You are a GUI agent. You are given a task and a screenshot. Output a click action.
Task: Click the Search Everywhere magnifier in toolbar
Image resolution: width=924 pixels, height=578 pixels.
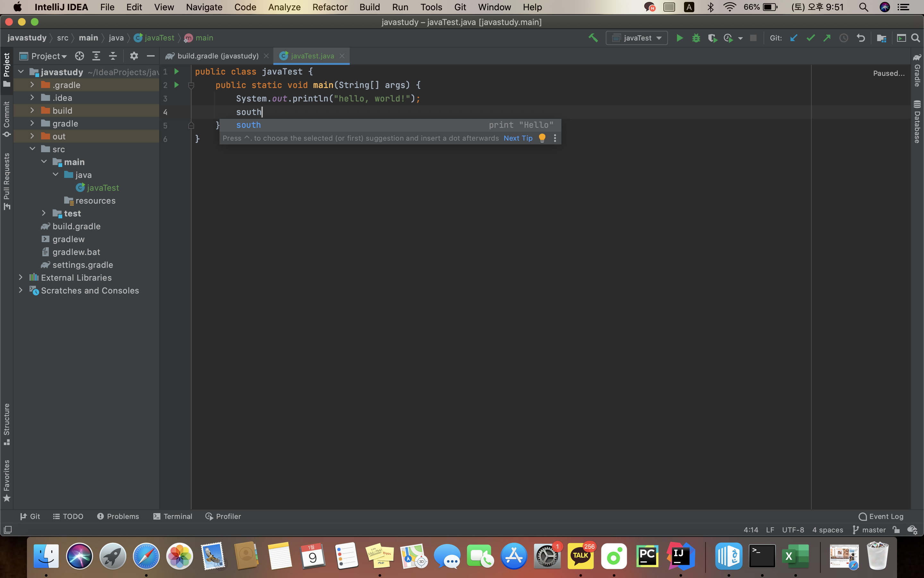coord(915,38)
